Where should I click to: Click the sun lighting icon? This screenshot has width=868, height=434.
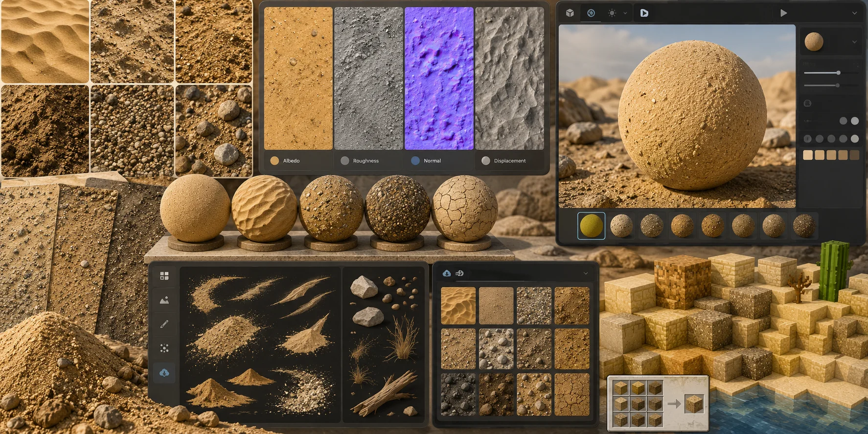[612, 13]
